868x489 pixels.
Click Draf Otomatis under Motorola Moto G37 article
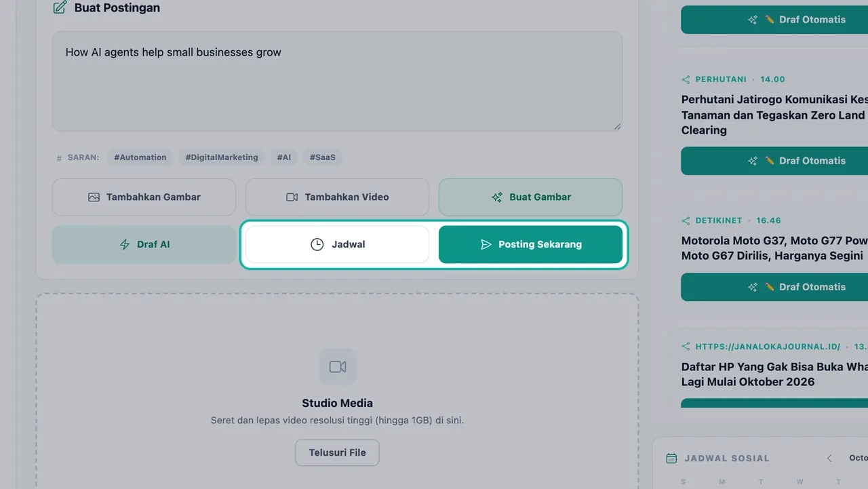774,287
